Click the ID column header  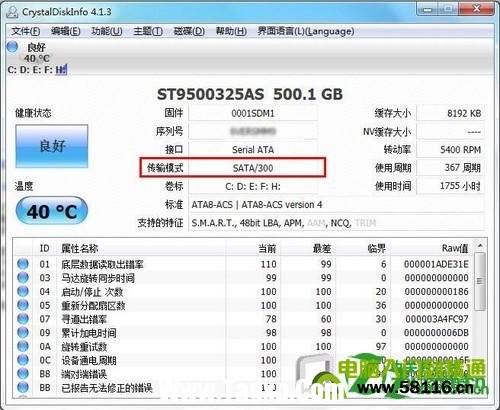[44, 248]
